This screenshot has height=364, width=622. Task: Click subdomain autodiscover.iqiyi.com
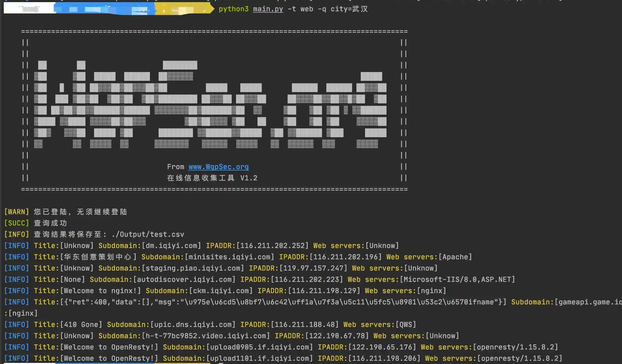[184, 279]
